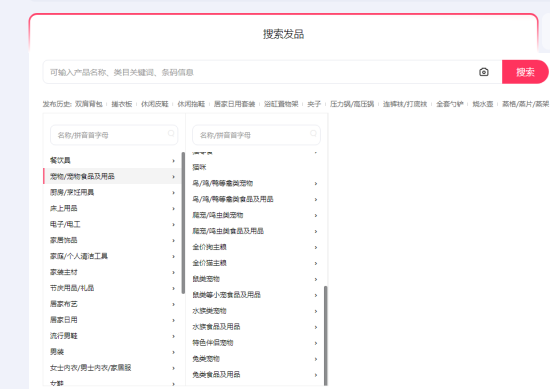The image size is (550, 389).
Task: Click the right subcategory filter search box
Action: (256, 135)
